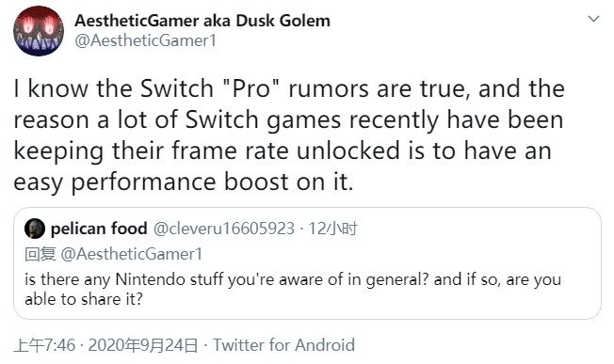Open the quoted tweet question about Nintendo stuff
Viewport: 614px width, 364px height.
coord(293,280)
